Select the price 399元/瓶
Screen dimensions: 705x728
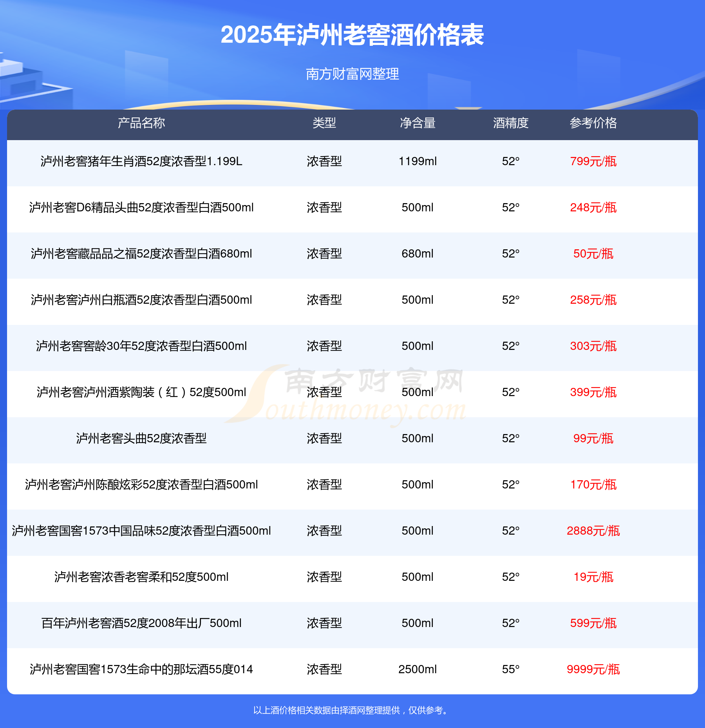(x=593, y=392)
